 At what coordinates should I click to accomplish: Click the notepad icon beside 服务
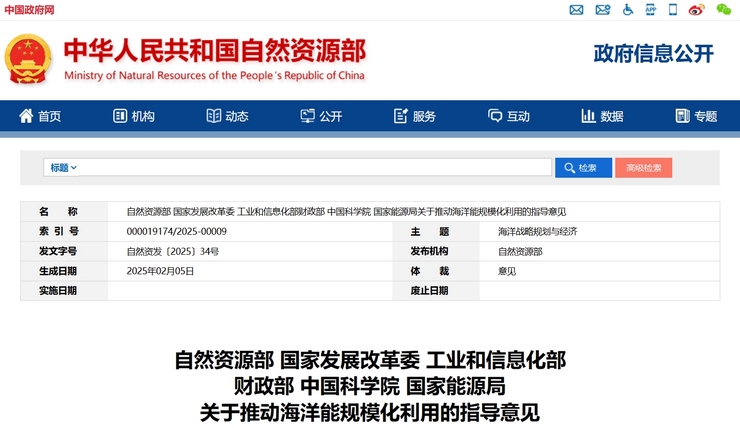coord(401,116)
